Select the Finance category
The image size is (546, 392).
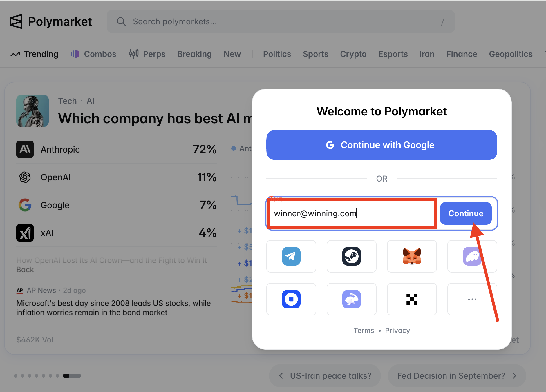[462, 54]
